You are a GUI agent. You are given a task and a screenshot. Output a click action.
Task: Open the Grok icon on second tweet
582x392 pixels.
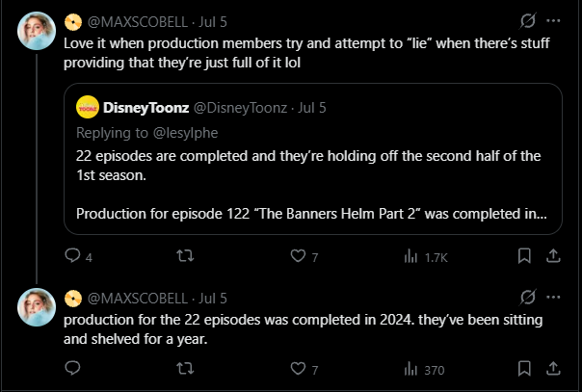click(527, 297)
